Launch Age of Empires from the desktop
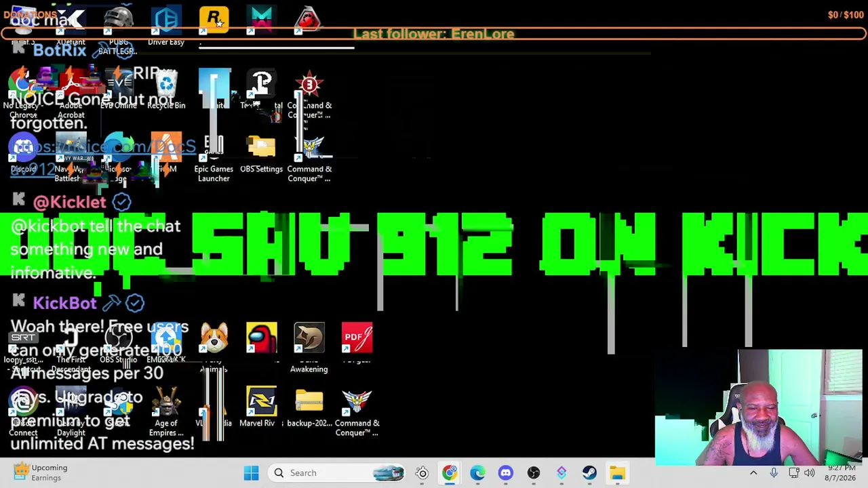Viewport: 868px width, 488px height. pyautogui.click(x=166, y=411)
